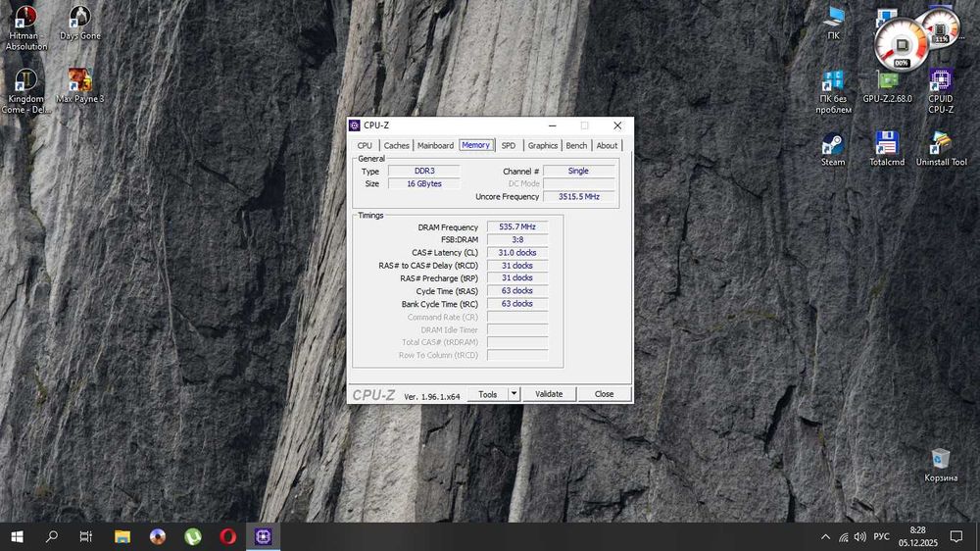Open clock showing 8:28 05.12.2025
Viewport: 980px width, 551px height.
[918, 536]
